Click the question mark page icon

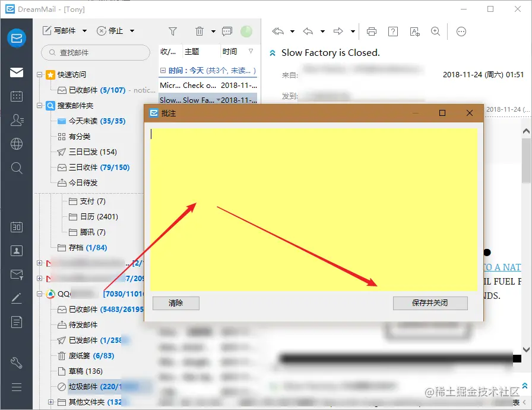coord(393,31)
